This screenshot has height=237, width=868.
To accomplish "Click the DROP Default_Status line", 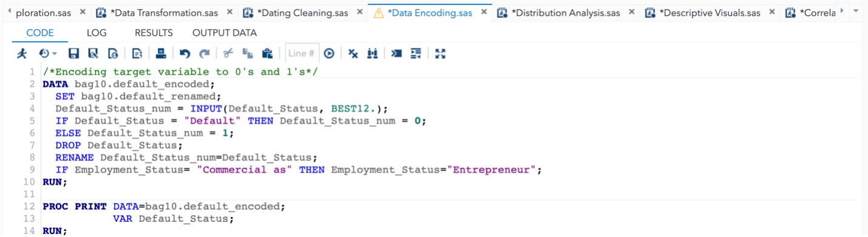I will (119, 145).
